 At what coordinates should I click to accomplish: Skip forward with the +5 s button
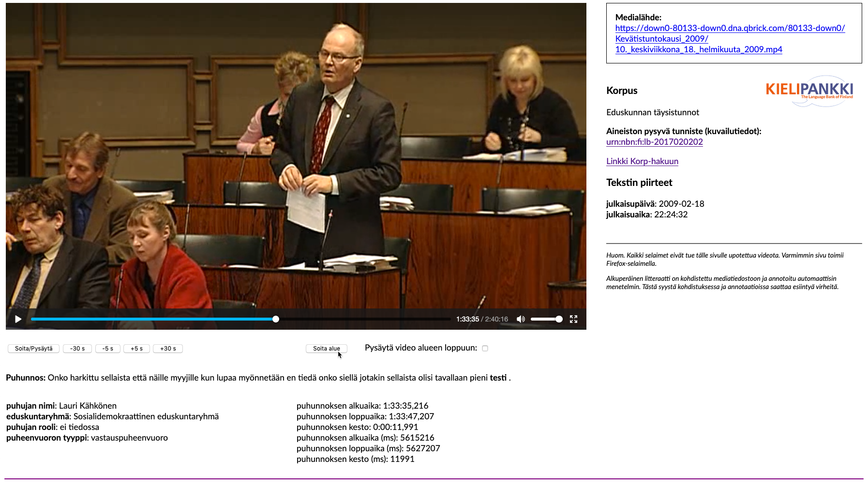tap(136, 349)
